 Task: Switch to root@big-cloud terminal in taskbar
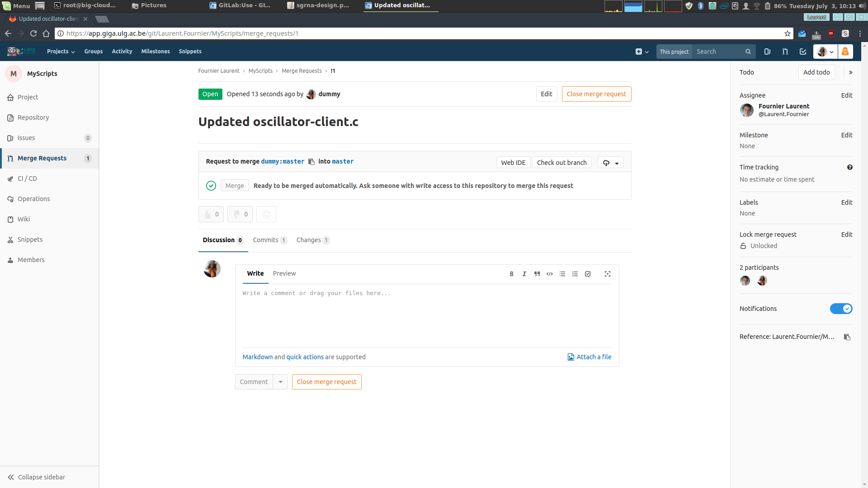click(x=85, y=5)
